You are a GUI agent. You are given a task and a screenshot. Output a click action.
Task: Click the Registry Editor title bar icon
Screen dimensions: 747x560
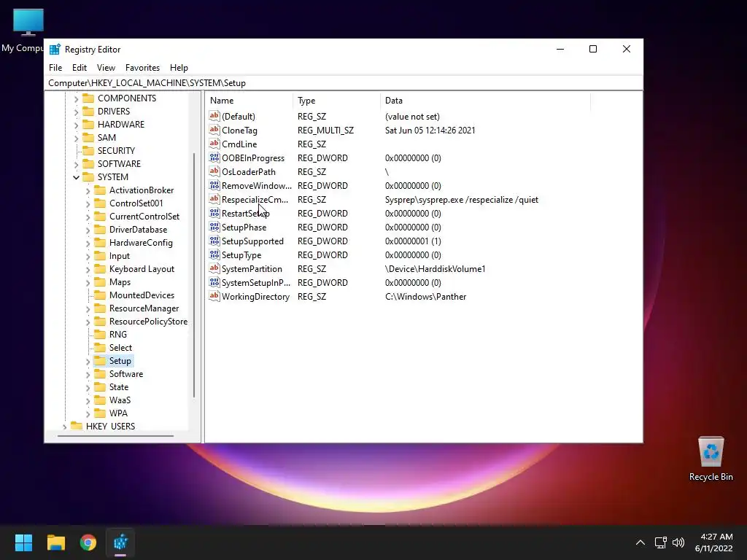[x=55, y=49]
